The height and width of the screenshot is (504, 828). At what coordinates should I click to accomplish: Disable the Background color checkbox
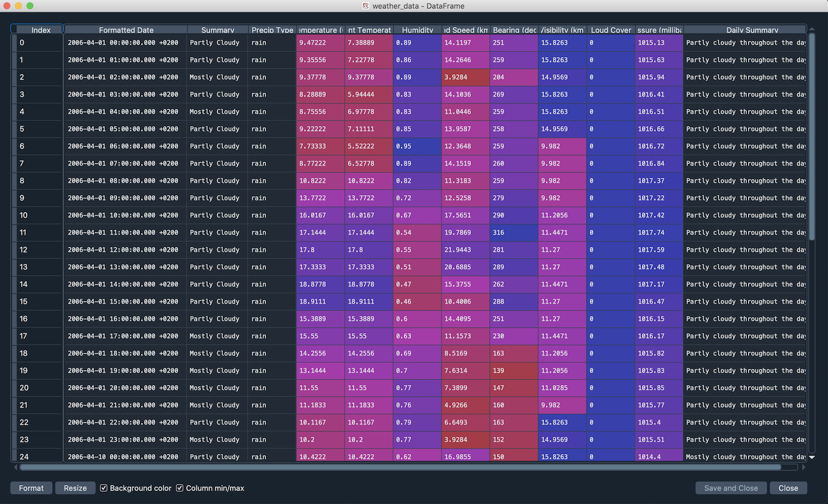[x=103, y=488]
